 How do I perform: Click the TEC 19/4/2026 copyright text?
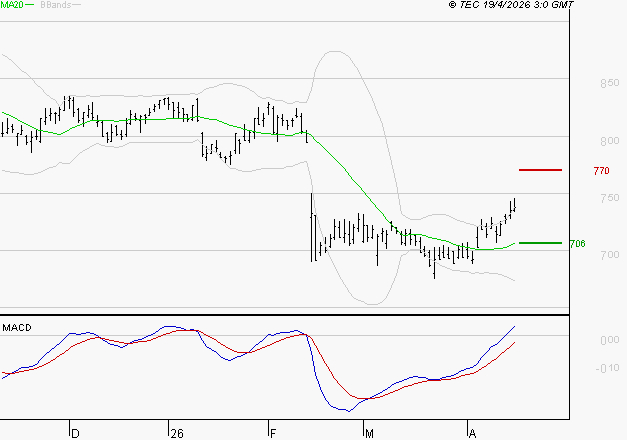pos(511,5)
